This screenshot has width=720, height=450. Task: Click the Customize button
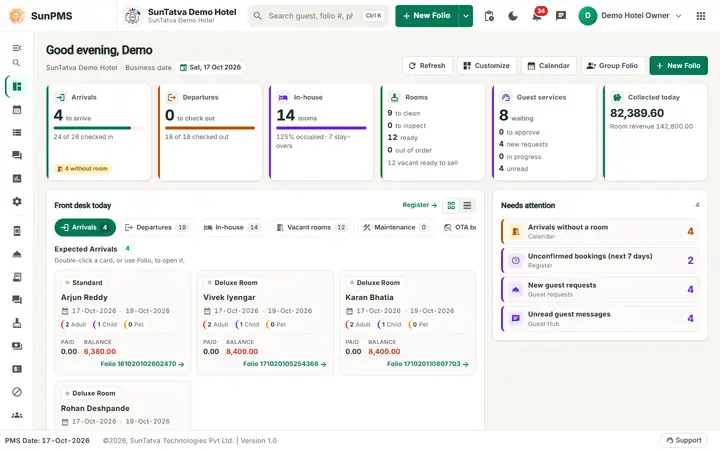pos(487,66)
